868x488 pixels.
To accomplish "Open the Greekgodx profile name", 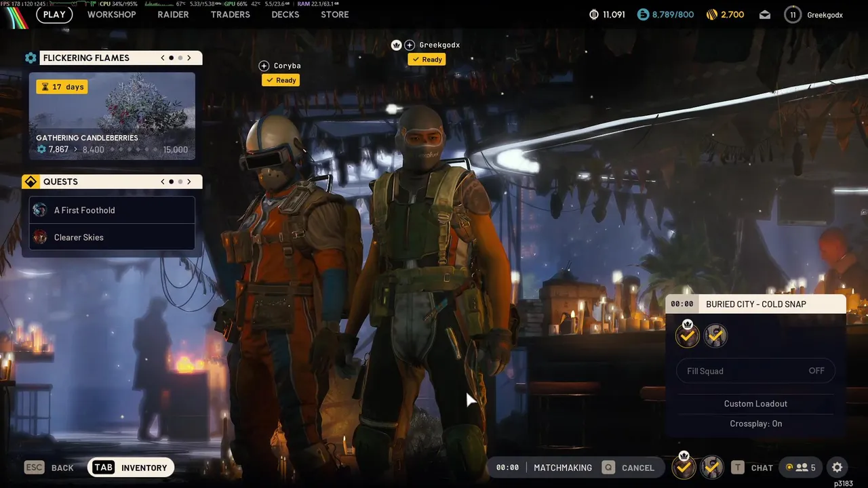I will [825, 15].
